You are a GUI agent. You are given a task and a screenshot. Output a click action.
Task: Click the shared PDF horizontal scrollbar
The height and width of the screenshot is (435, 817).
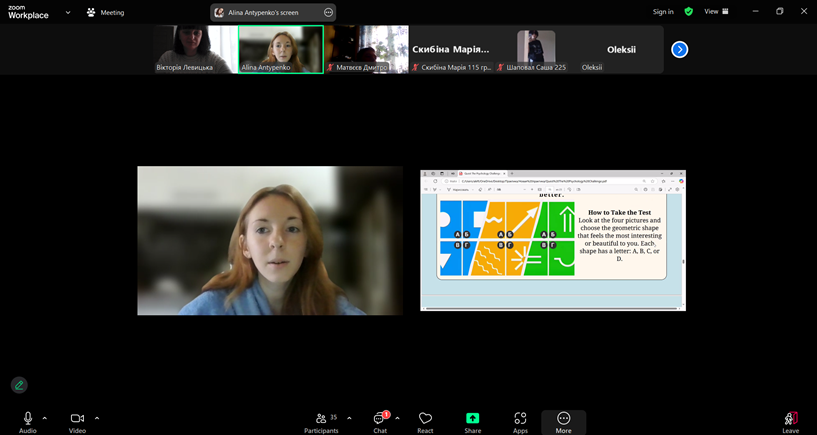551,308
